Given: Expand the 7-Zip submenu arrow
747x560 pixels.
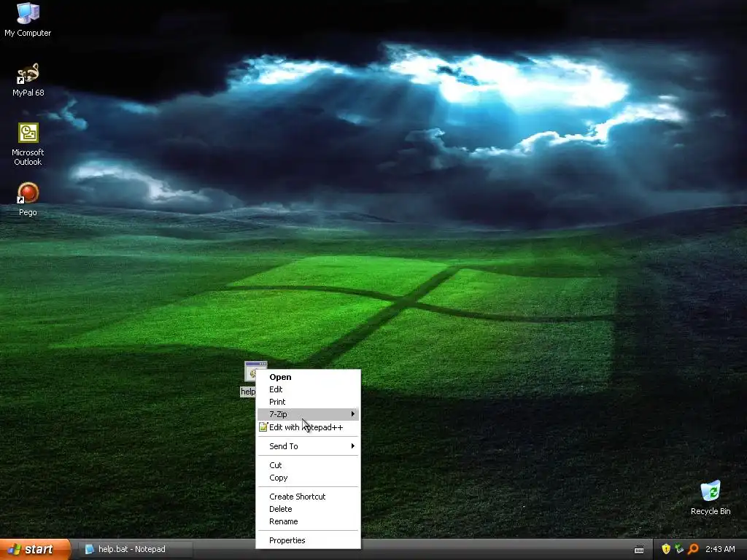Looking at the screenshot, I should [352, 414].
